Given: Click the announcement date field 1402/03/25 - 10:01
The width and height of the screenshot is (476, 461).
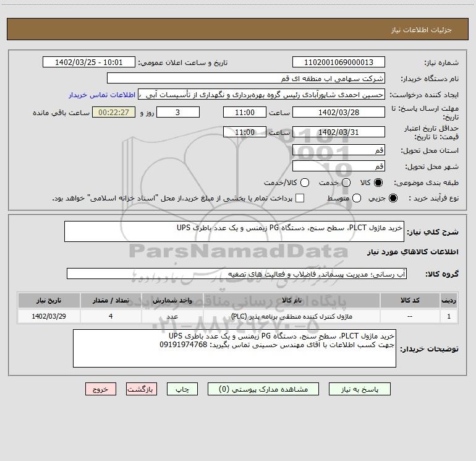Looking at the screenshot, I should pyautogui.click(x=89, y=62).
